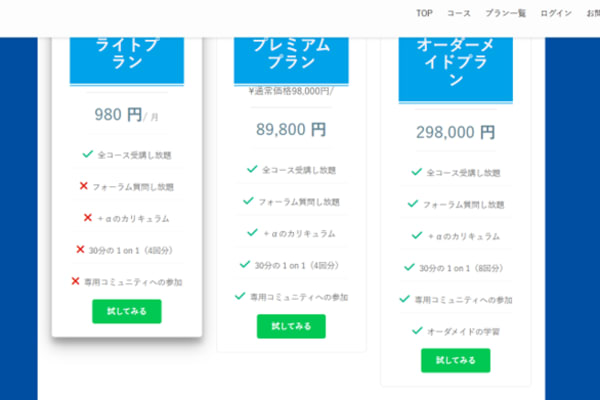Click check icon beside プレミアムプラン フォーラム質問し放題

click(247, 201)
